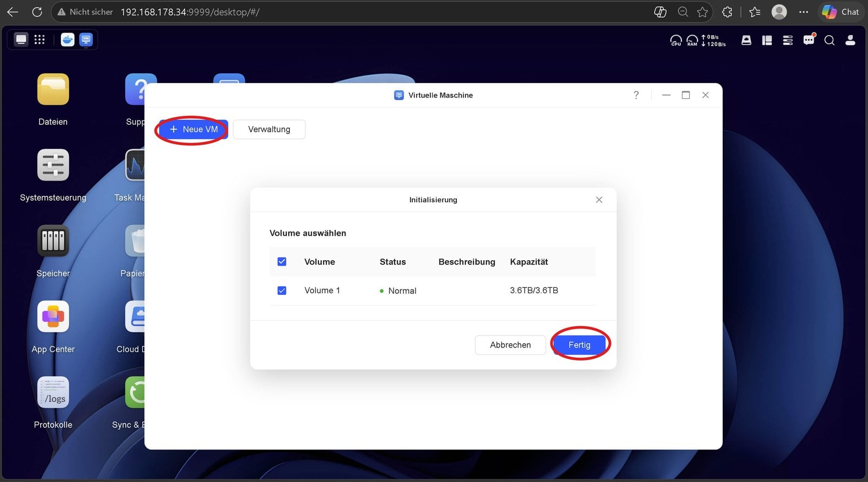
Task: Open Systemsteuerung from the desktop
Action: [x=53, y=165]
